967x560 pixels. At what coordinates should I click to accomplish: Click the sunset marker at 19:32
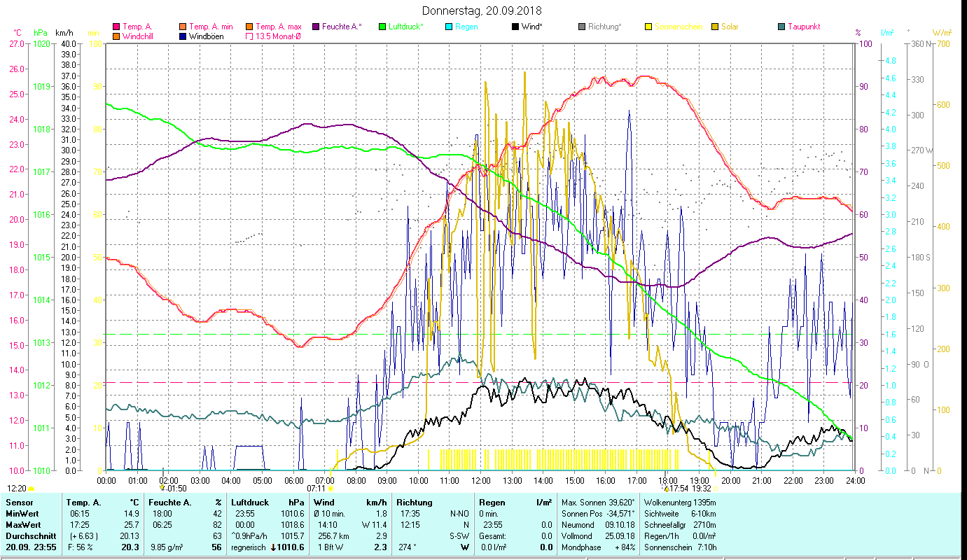point(716,489)
